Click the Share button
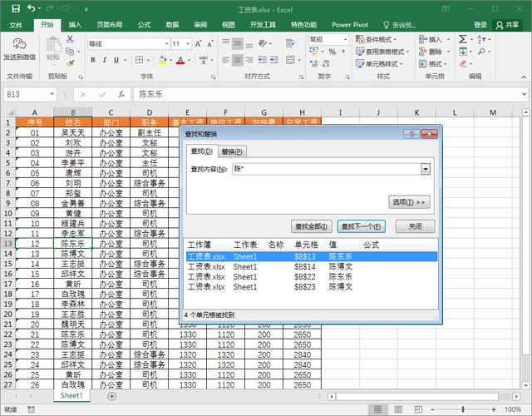The height and width of the screenshot is (416, 532). [x=507, y=25]
